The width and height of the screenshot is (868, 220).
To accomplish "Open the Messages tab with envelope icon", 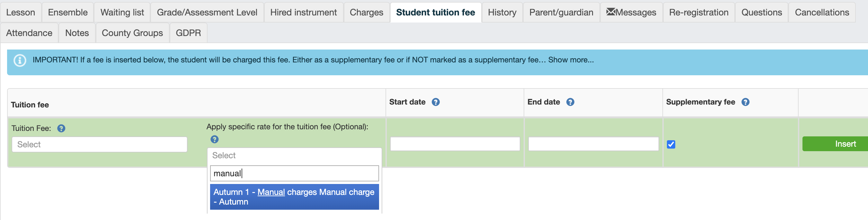I will click(x=631, y=13).
